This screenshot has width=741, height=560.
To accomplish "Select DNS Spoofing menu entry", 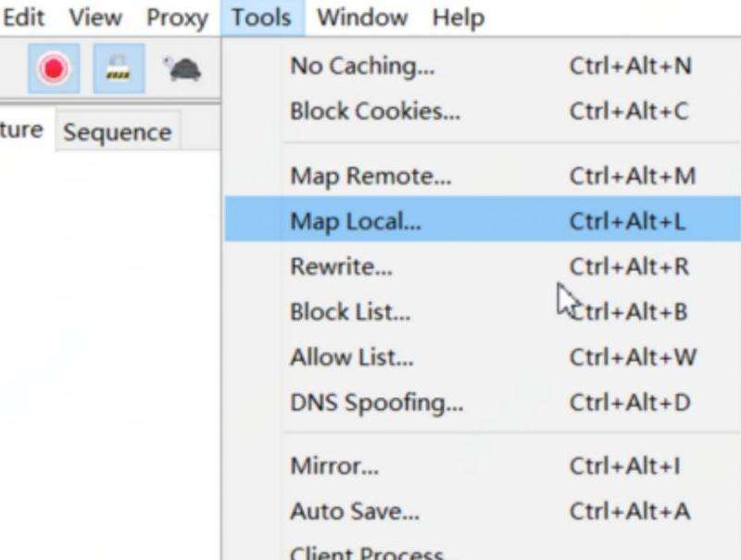I will pos(376,403).
